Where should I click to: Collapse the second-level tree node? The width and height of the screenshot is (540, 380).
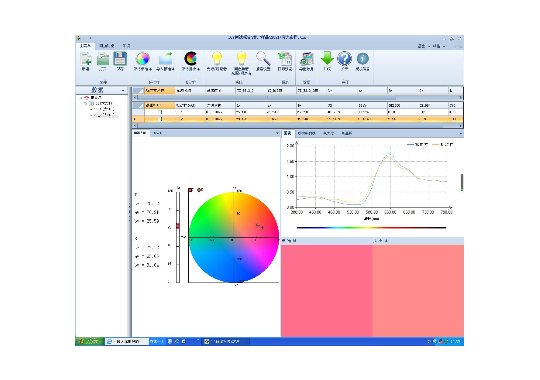pyautogui.click(x=85, y=103)
